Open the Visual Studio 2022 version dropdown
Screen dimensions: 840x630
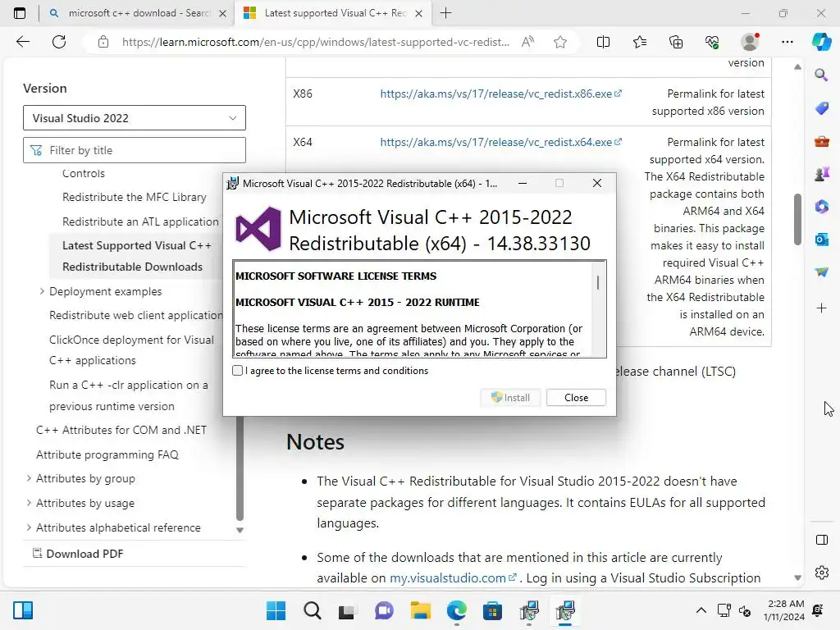[x=135, y=118]
